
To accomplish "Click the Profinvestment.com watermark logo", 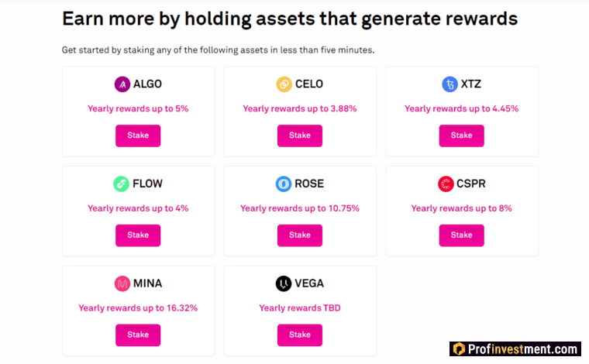I will (x=515, y=350).
